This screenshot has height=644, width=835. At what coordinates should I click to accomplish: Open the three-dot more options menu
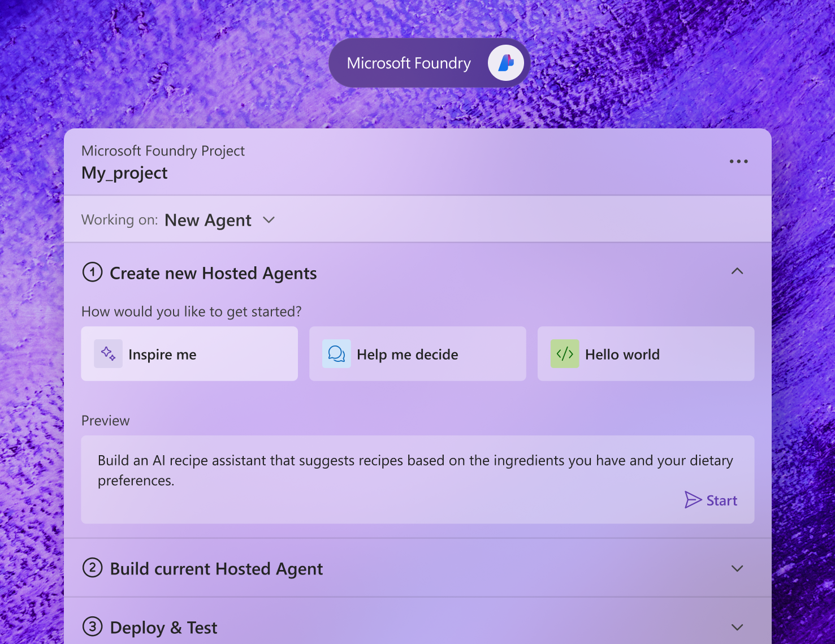click(738, 162)
